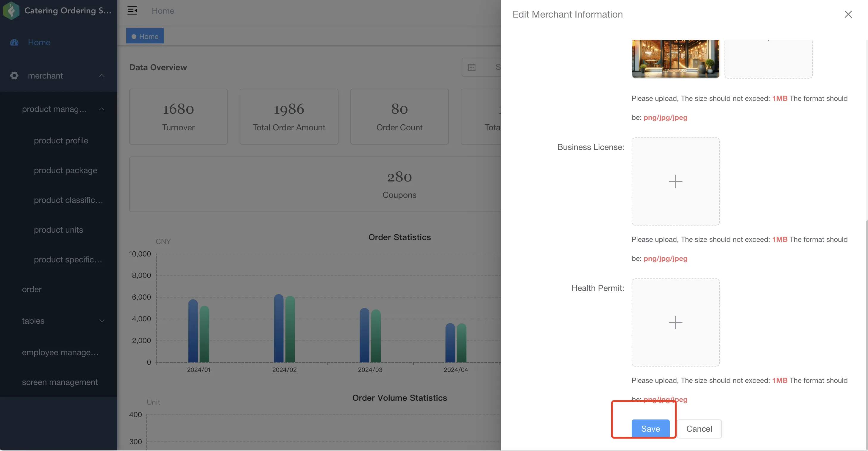
Task: Open employee management menu item
Action: point(59,352)
